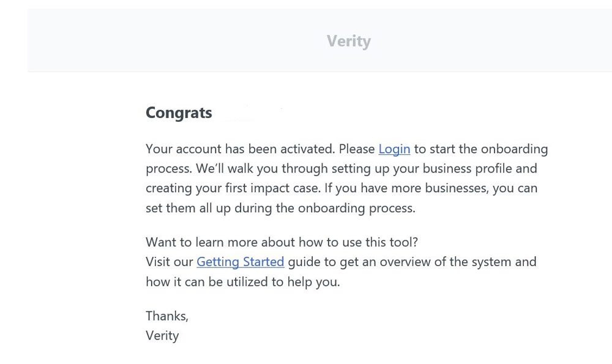
Task: Click the Verity signature below Thanks
Action: pos(162,336)
